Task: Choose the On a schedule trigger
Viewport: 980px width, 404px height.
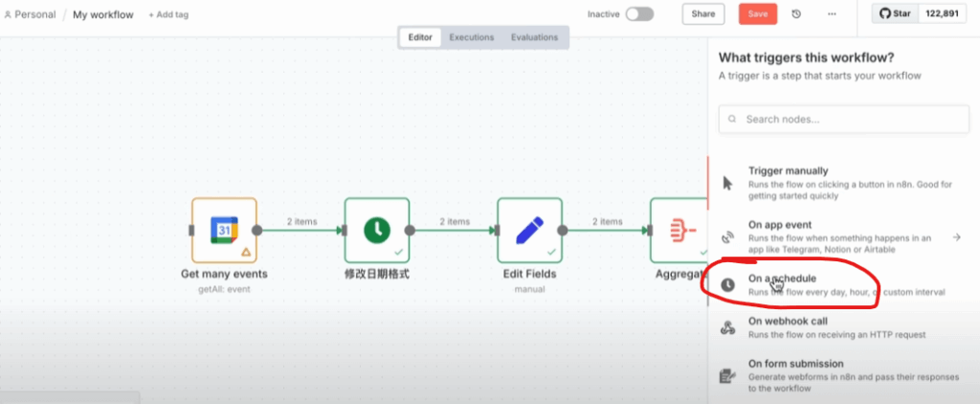Action: 804,284
